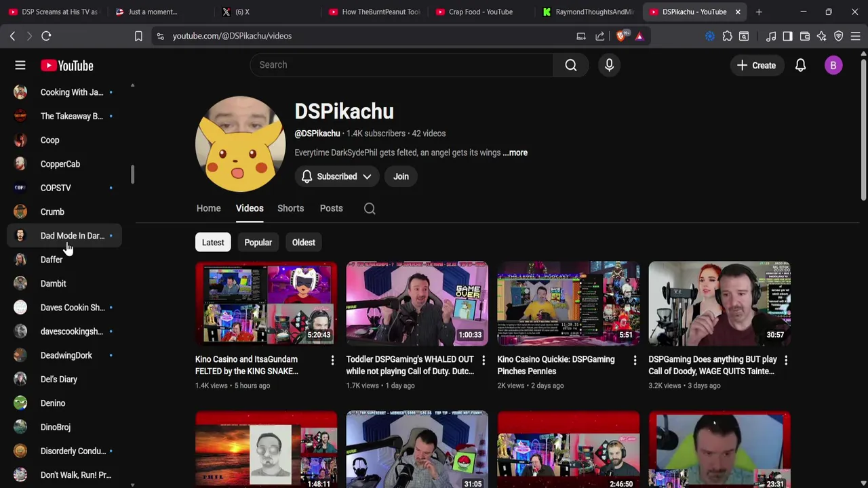Click the YouTube search input field

pyautogui.click(x=401, y=65)
